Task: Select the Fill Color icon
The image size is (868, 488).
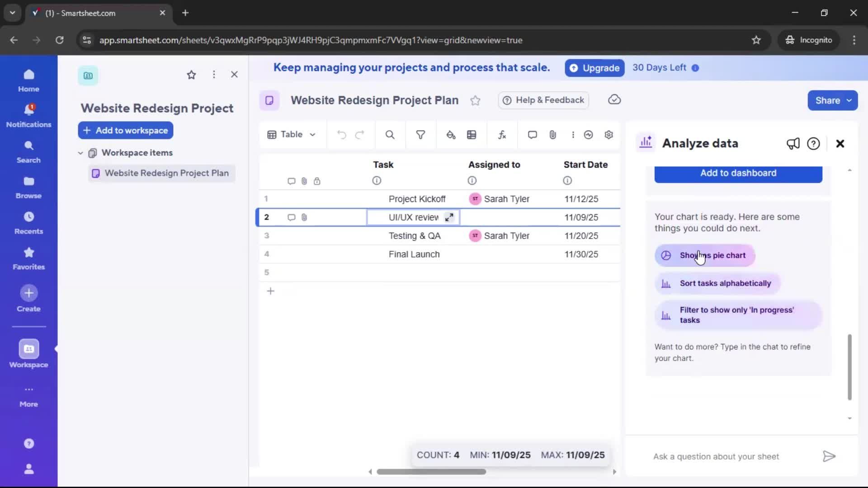Action: click(451, 135)
